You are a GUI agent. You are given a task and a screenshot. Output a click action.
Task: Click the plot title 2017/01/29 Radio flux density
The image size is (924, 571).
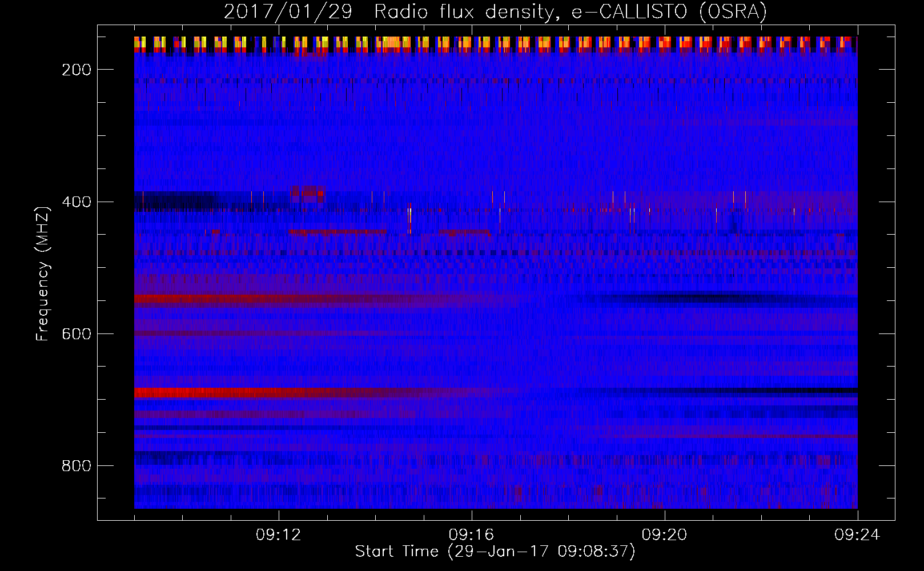pyautogui.click(x=495, y=11)
